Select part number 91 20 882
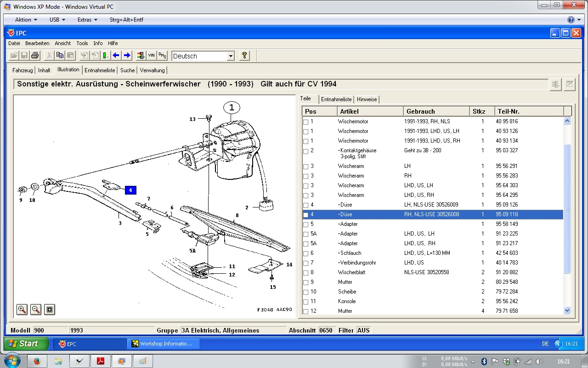588x368 pixels. coord(507,272)
